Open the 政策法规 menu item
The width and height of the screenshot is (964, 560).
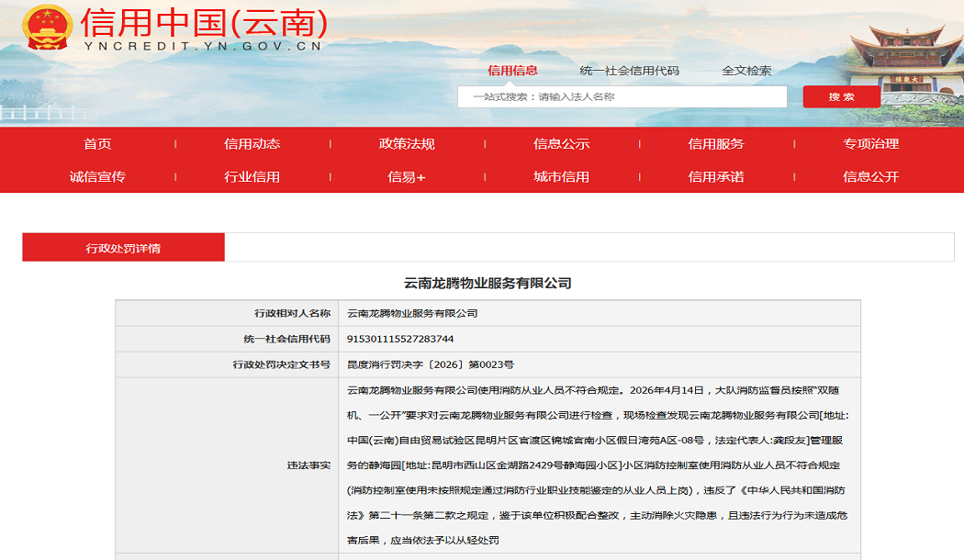(407, 144)
